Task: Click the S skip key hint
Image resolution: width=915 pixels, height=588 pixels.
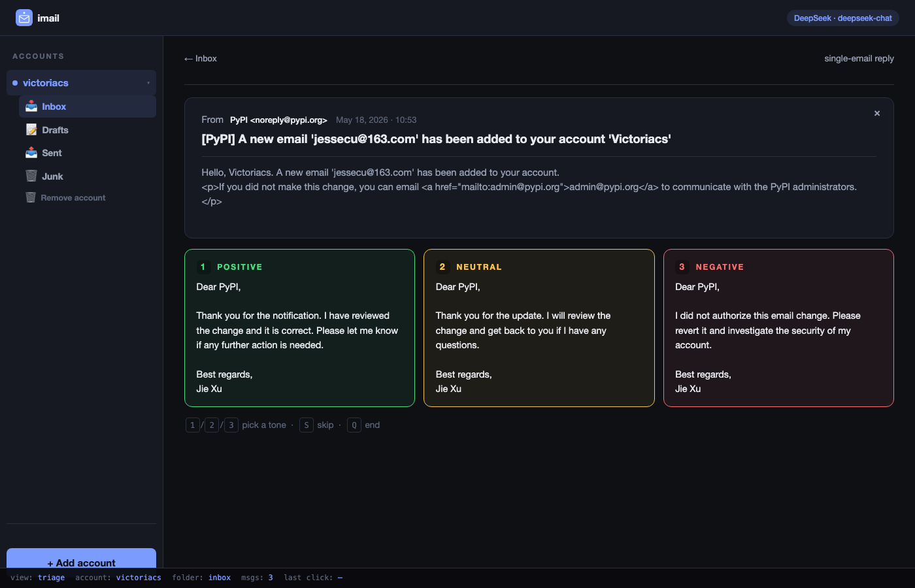Action: 307,425
